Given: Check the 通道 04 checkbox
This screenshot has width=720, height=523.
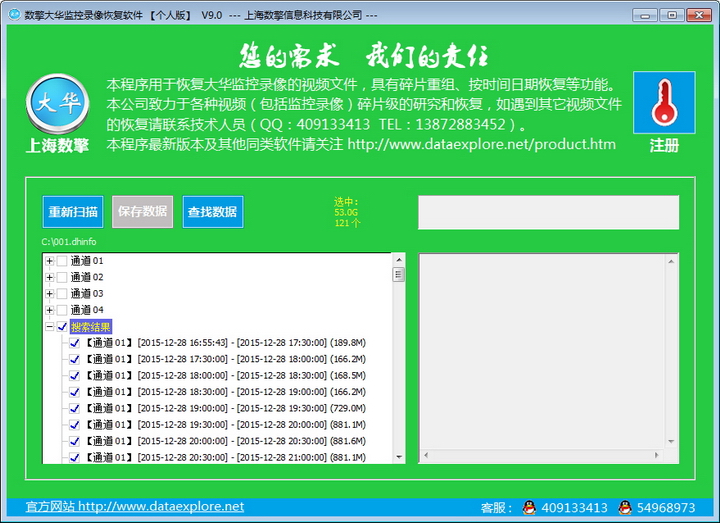Looking at the screenshot, I should 62,310.
